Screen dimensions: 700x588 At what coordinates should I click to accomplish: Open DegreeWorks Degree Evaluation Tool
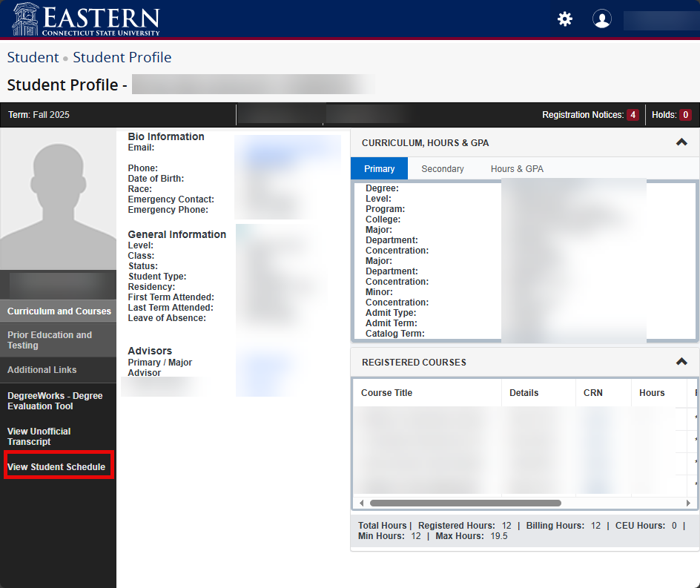(55, 401)
